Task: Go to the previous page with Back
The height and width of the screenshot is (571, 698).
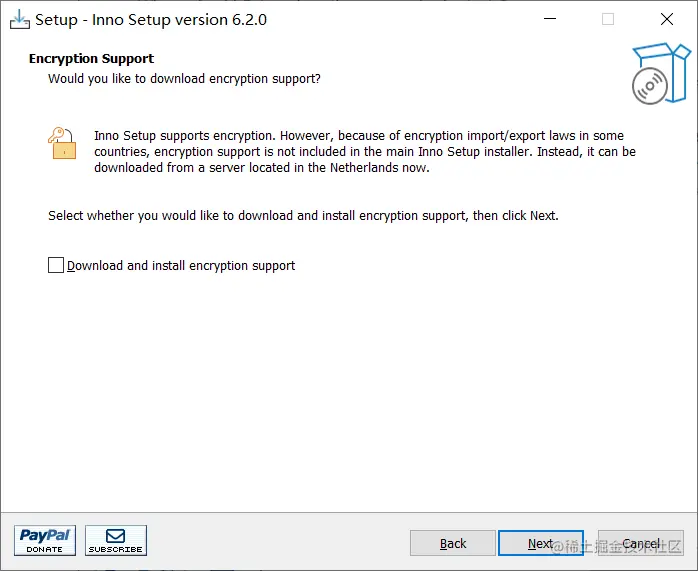Action: pos(452,543)
